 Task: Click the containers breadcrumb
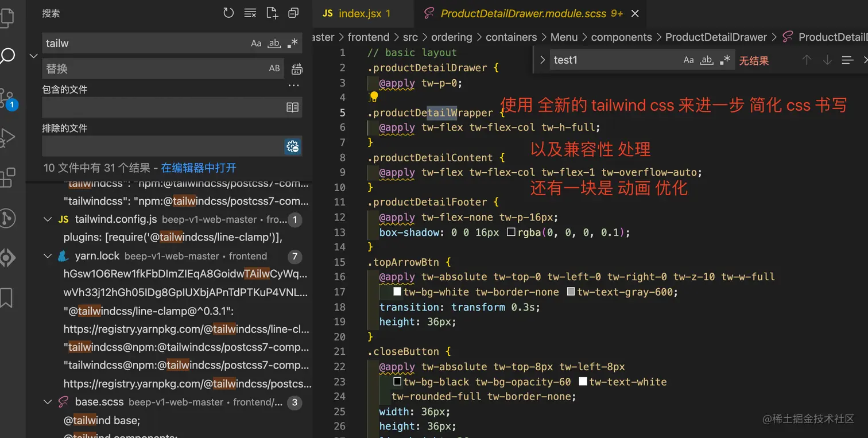click(511, 37)
